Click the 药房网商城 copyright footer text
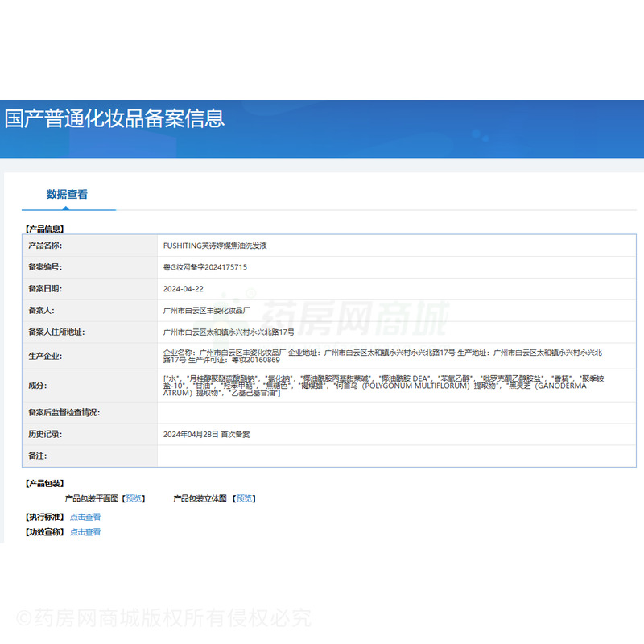The width and height of the screenshot is (644, 644). [163, 618]
